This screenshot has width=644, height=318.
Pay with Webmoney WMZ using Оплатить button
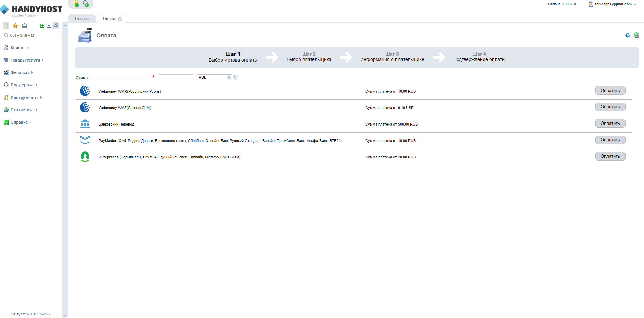[x=610, y=107]
